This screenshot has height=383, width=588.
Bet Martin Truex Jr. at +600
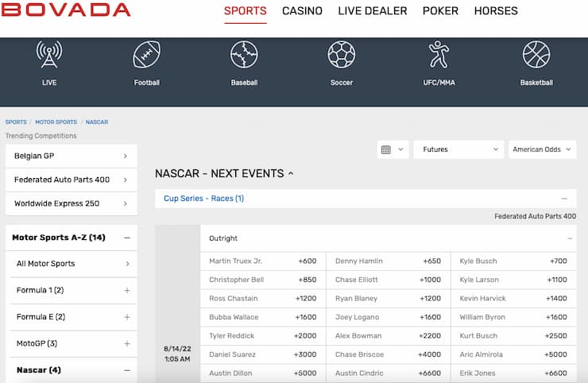pos(263,261)
